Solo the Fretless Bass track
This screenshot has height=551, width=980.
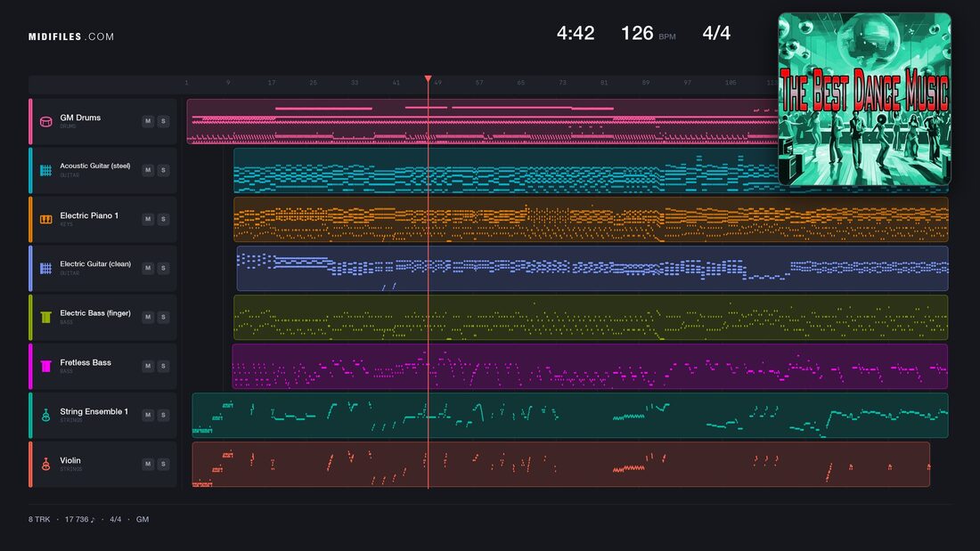(163, 366)
